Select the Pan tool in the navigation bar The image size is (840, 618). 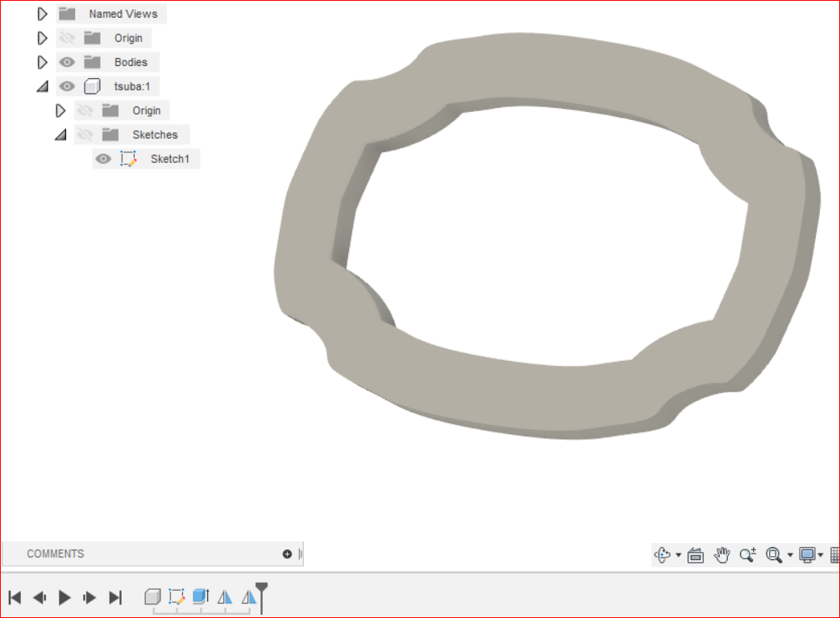pyautogui.click(x=721, y=555)
